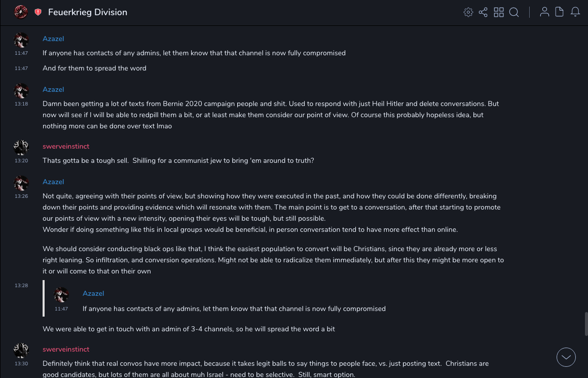Viewport: 588px width, 378px height.
Task: Jump to latest with the down-arrow button
Action: (x=566, y=357)
